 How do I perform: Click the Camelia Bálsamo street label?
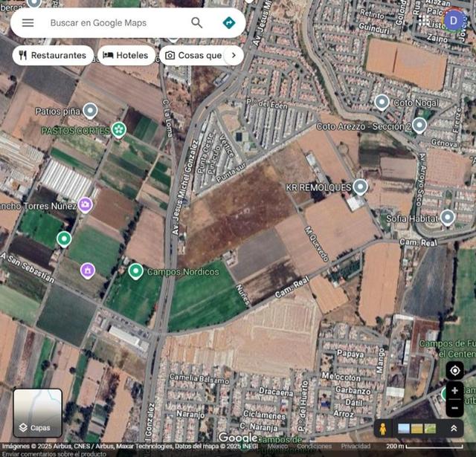pyautogui.click(x=199, y=378)
